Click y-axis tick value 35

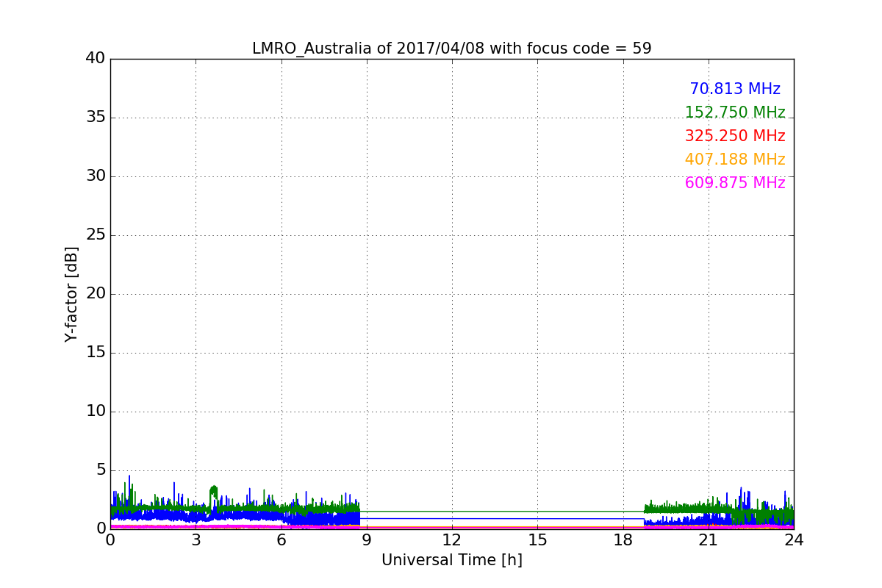(x=96, y=118)
